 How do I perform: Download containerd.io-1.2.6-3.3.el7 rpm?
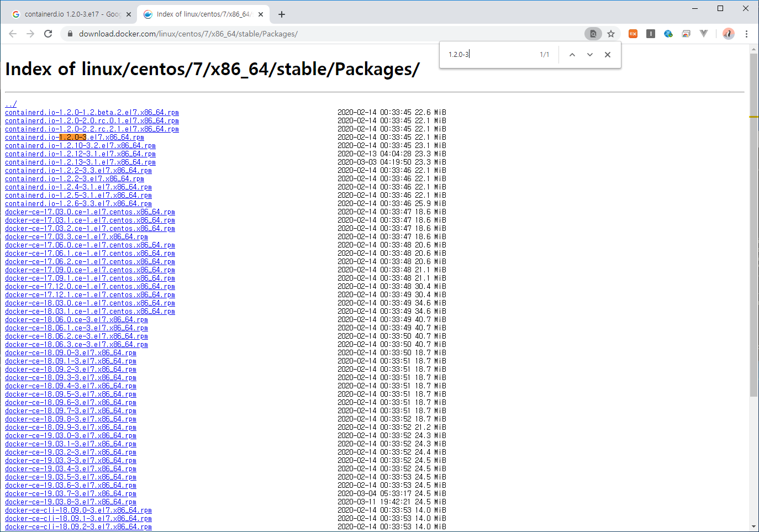click(x=78, y=203)
